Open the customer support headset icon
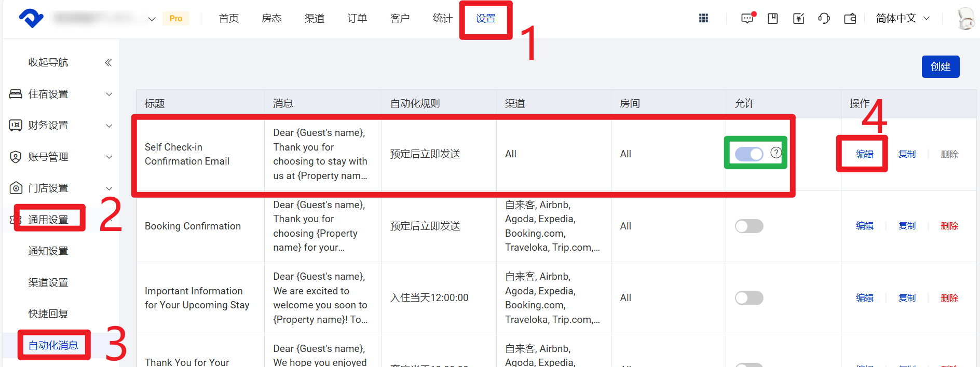The image size is (980, 367). 824,19
